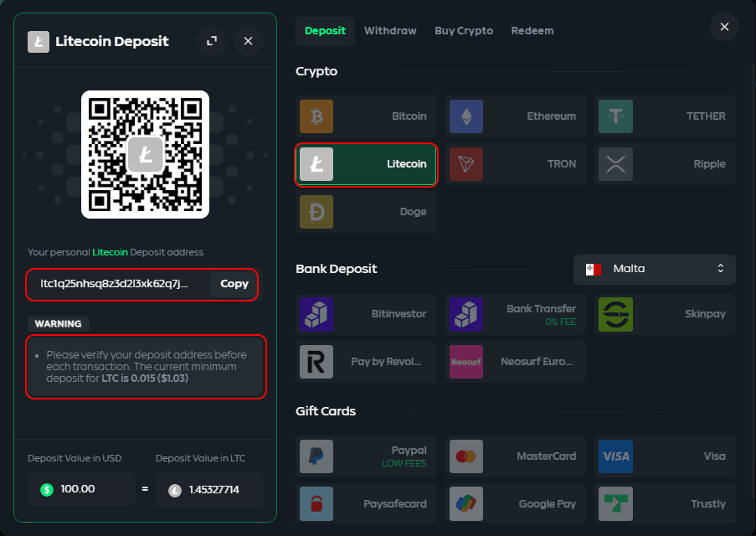Open the Buy Crypto tab

coord(464,31)
